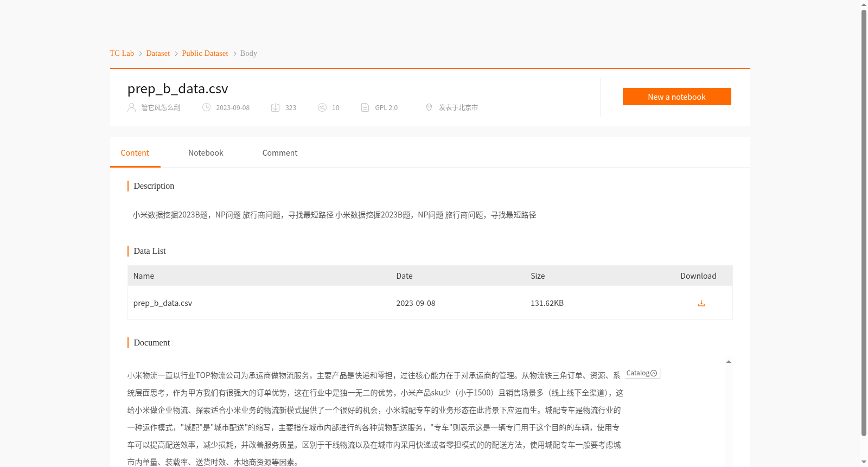
Task: Open the Comment tab
Action: (280, 153)
